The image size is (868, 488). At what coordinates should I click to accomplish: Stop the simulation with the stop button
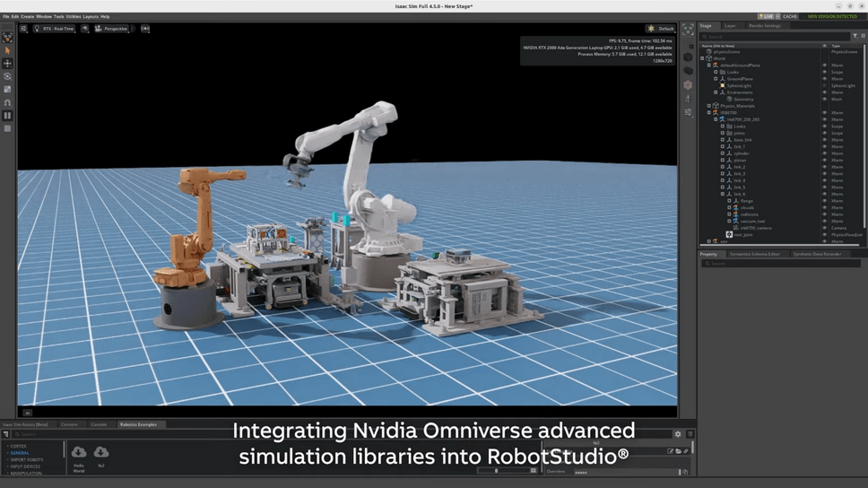click(x=8, y=128)
